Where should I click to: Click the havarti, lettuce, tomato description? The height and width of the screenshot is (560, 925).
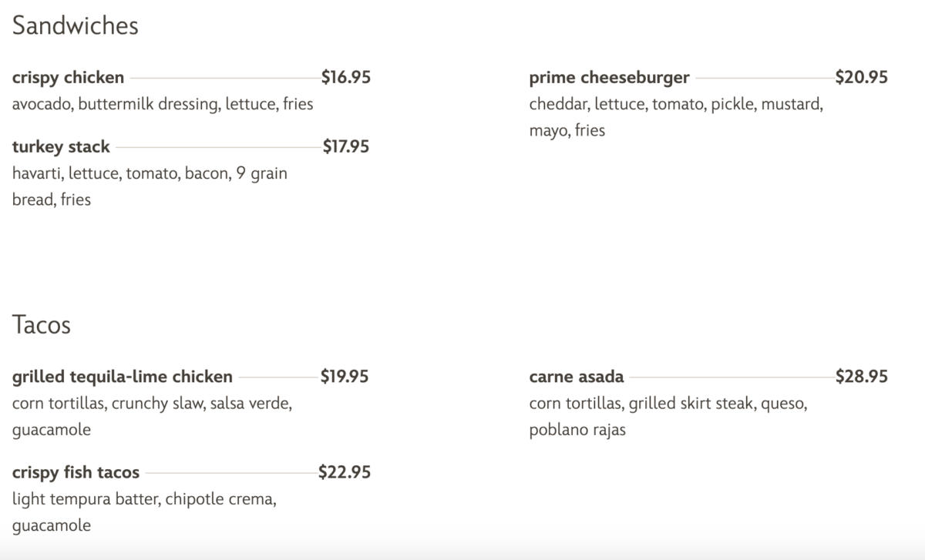(150, 173)
